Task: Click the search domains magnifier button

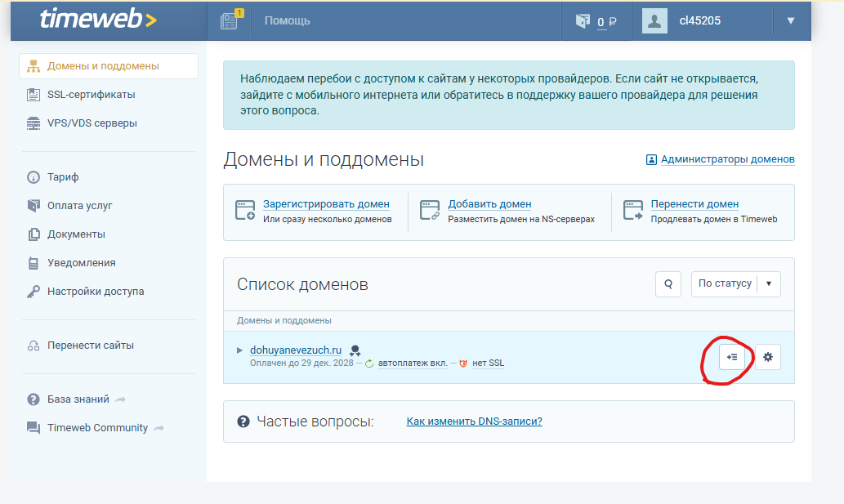Action: pyautogui.click(x=668, y=284)
